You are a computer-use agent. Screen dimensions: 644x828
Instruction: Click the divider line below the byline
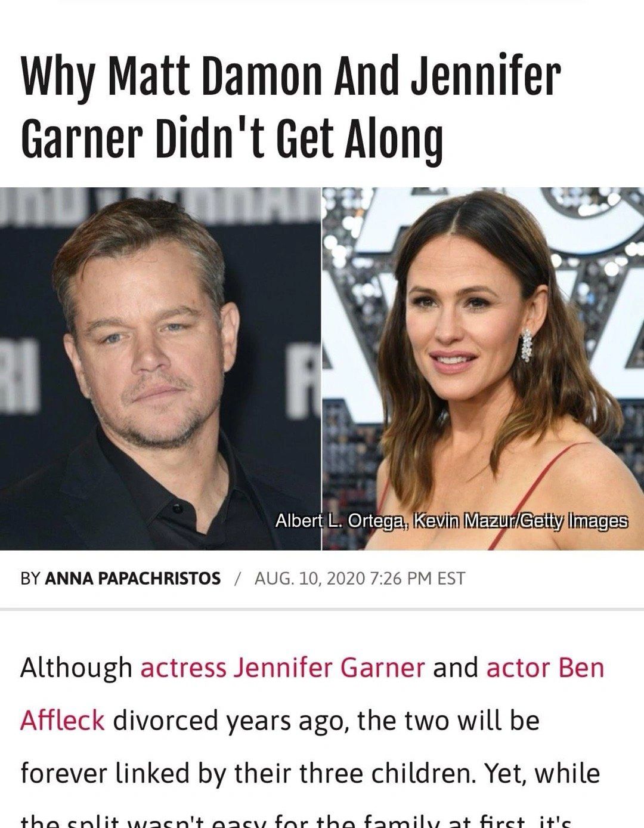point(322,609)
